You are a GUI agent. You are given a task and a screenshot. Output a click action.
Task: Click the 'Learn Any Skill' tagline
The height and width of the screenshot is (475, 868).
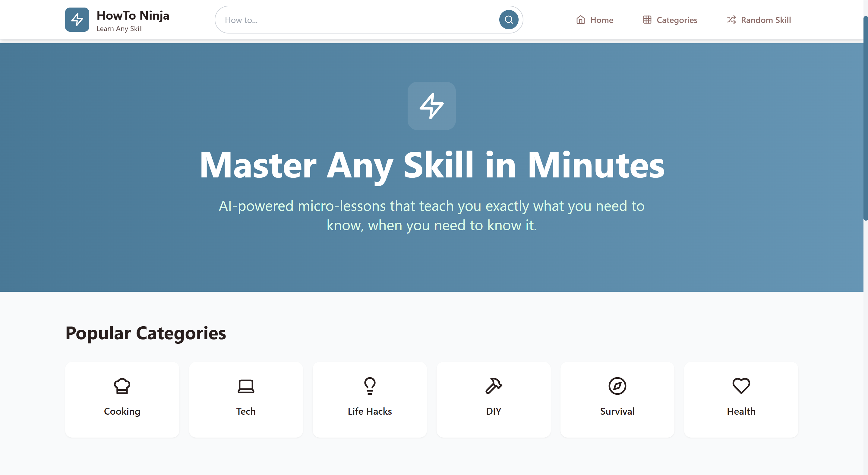pos(119,29)
